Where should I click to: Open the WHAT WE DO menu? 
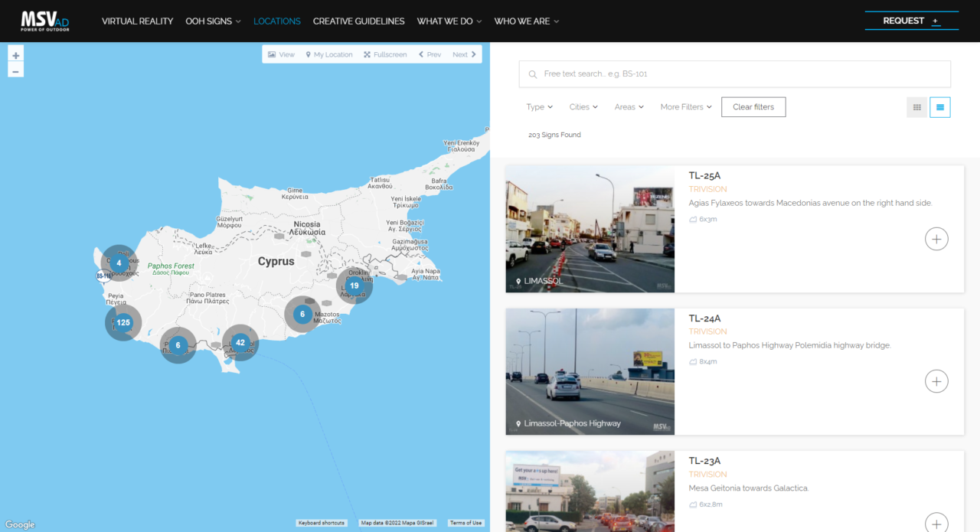[449, 21]
